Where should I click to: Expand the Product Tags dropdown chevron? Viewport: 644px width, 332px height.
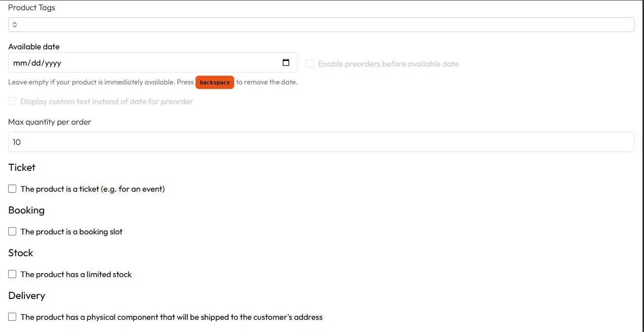point(15,25)
